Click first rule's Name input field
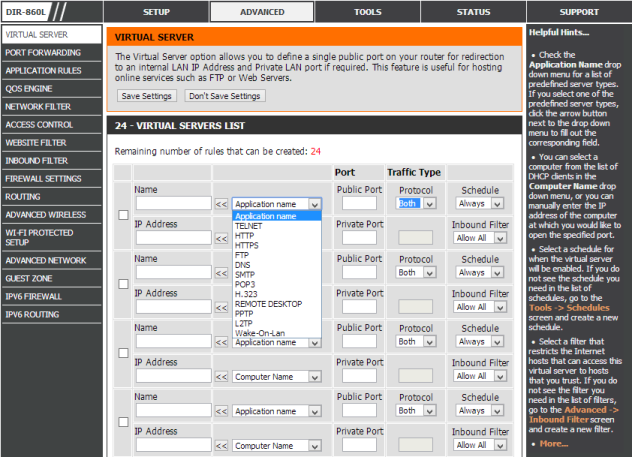Viewport: 632px width, 457px height. click(174, 203)
